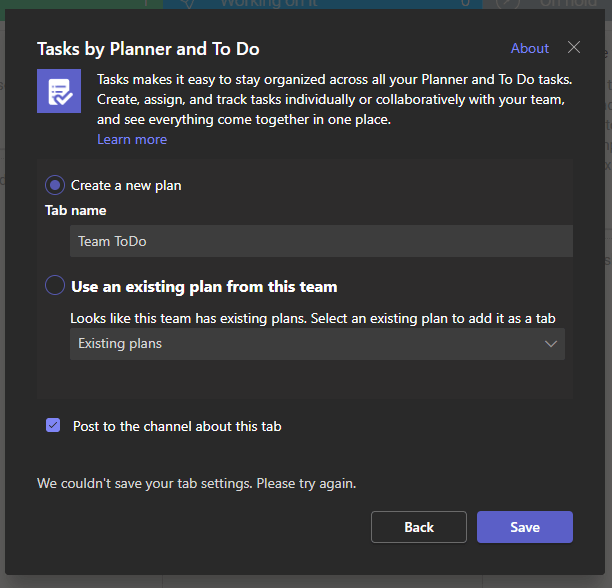Choose Use an existing plan from this team
Viewport: 612px width, 588px height.
coord(55,285)
